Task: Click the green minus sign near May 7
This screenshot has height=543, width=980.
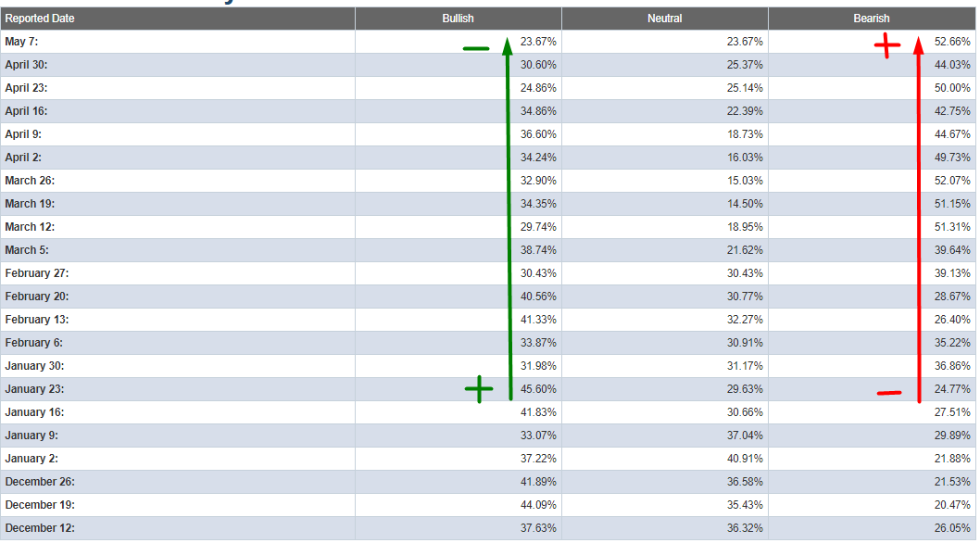Action: click(x=475, y=48)
